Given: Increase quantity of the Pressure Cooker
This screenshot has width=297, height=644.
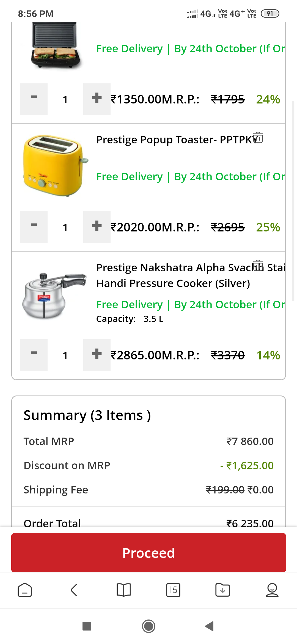Looking at the screenshot, I should click(97, 355).
